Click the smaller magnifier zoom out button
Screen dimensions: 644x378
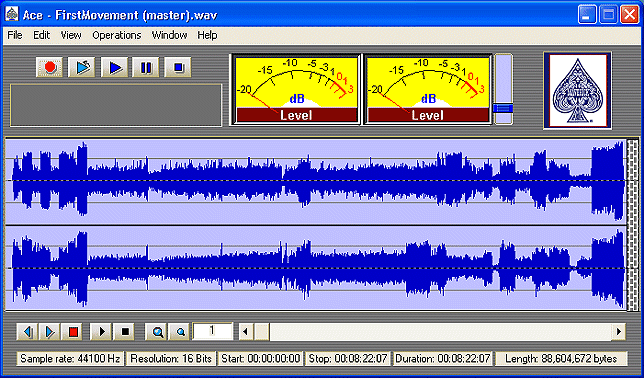point(179,332)
